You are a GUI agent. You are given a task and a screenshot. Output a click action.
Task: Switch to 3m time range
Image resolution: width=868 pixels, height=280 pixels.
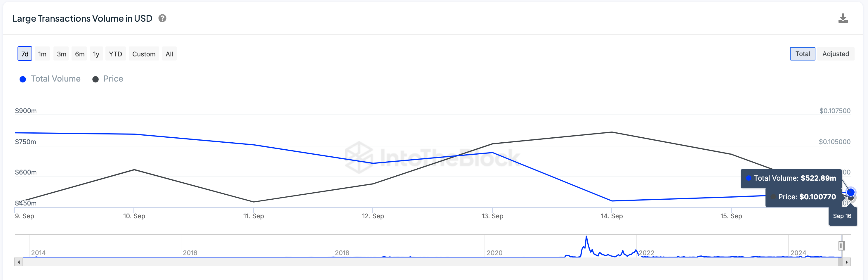click(61, 54)
